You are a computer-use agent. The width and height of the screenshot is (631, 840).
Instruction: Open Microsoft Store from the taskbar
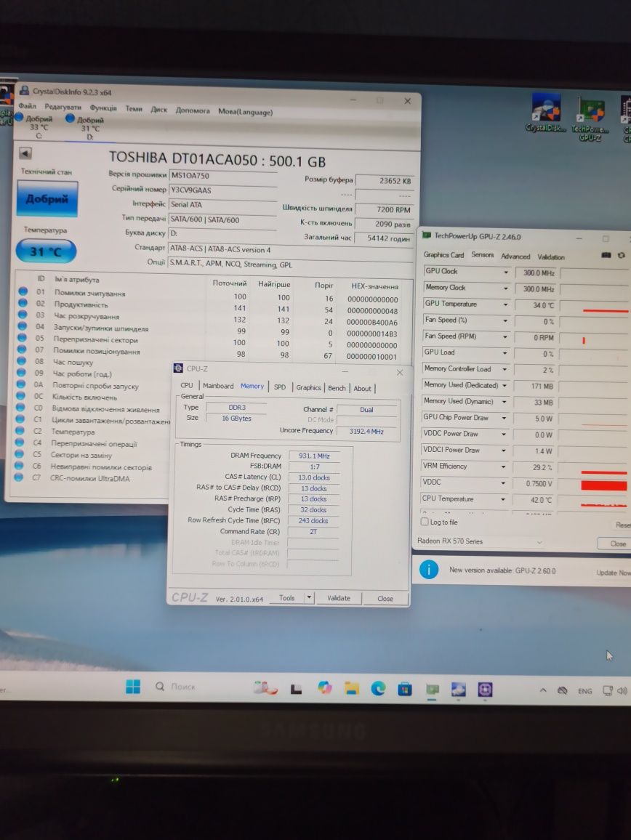click(405, 690)
